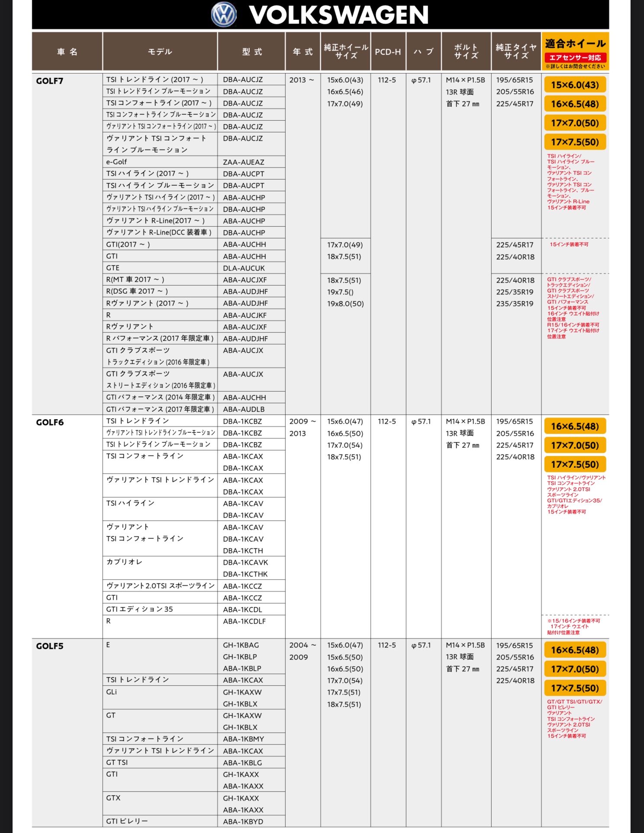Click the 235/35R19 tire size
The height and width of the screenshot is (833, 644).
pyautogui.click(x=515, y=304)
